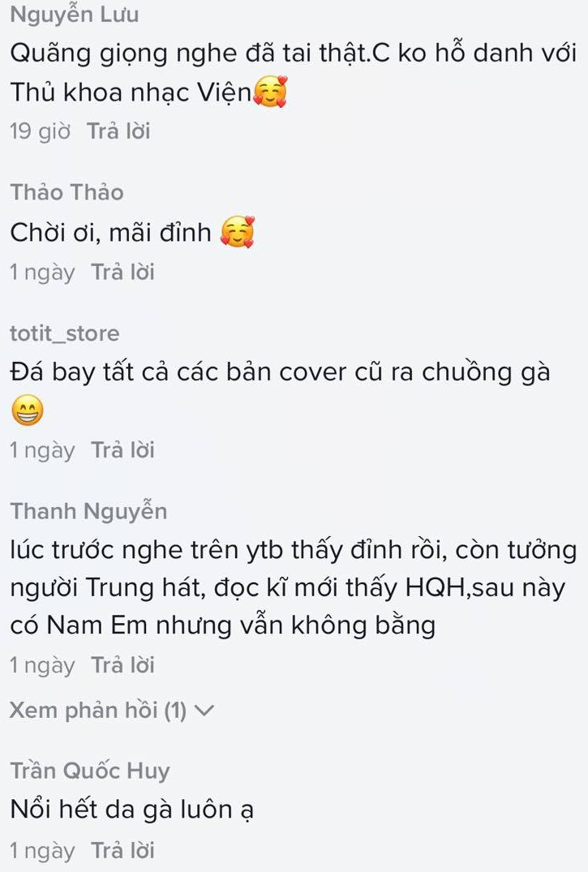This screenshot has width=588, height=872.
Task: Click comment text 'Đá bay tất cả các bản cover'
Action: point(178,372)
